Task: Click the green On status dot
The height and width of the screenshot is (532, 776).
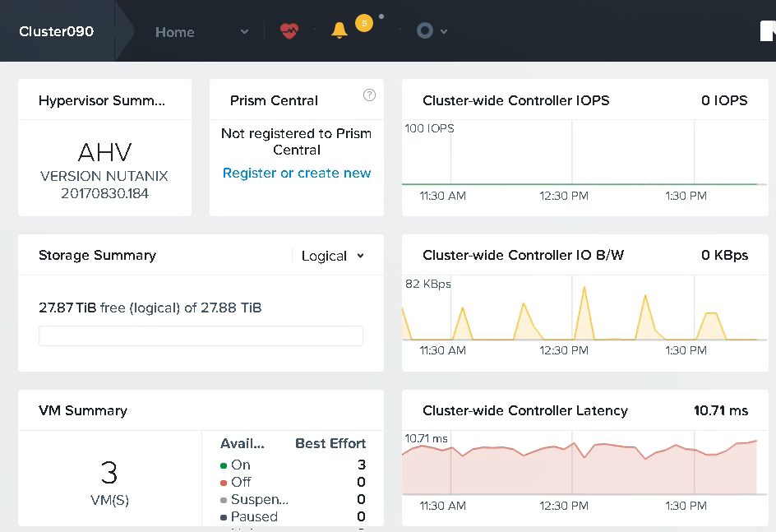Action: pos(224,465)
